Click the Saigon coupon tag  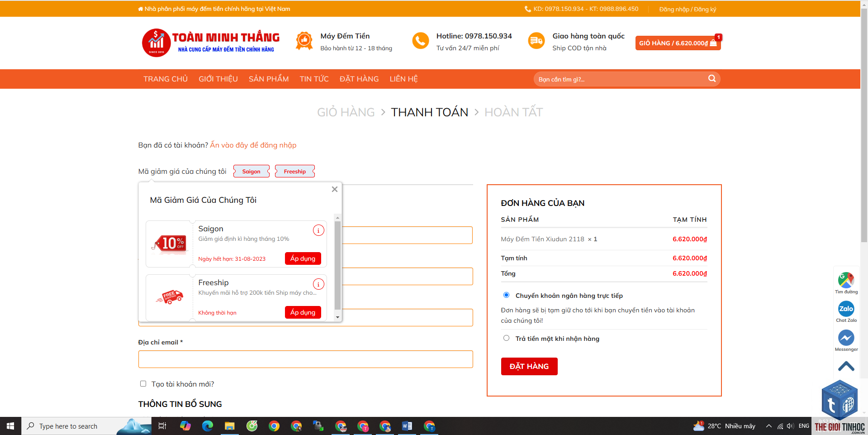click(x=251, y=171)
